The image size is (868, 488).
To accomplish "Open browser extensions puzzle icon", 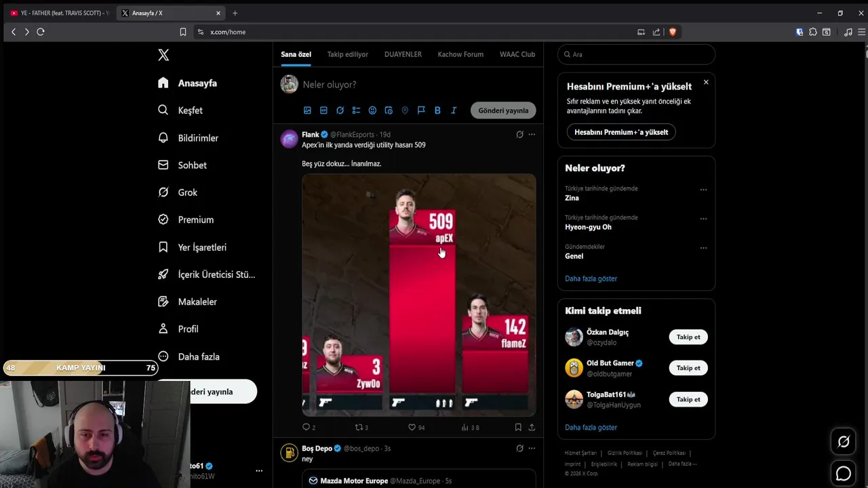I will tap(813, 32).
